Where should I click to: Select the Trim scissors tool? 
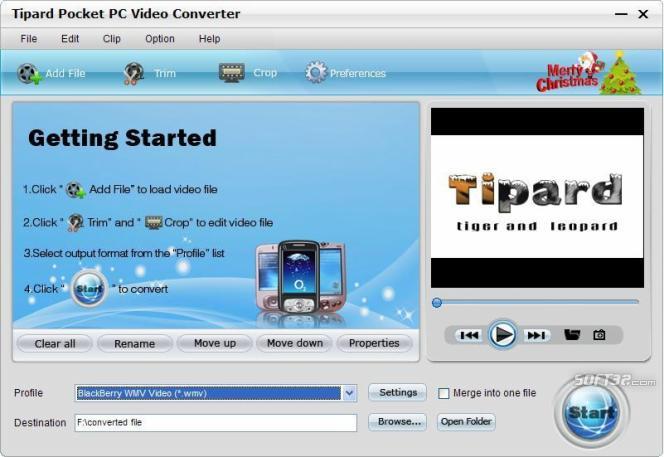point(133,74)
